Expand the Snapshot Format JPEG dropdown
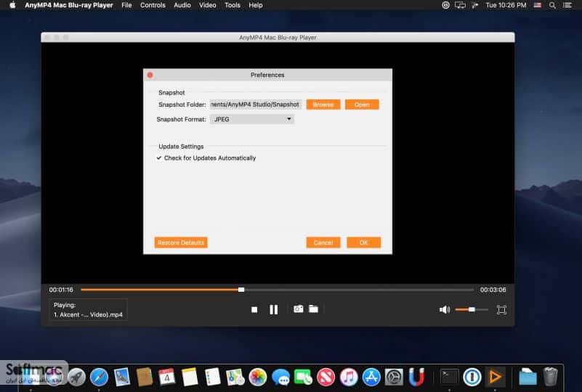The image size is (582, 392). (252, 119)
